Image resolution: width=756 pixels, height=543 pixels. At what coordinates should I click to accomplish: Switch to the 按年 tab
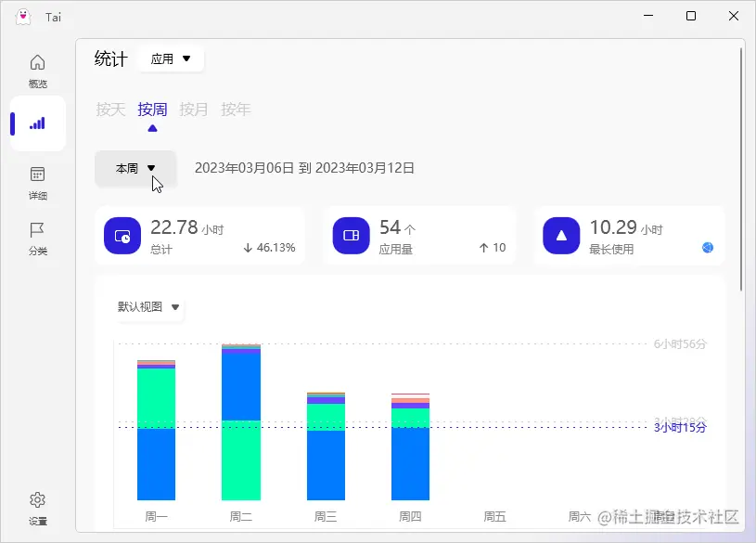236,109
